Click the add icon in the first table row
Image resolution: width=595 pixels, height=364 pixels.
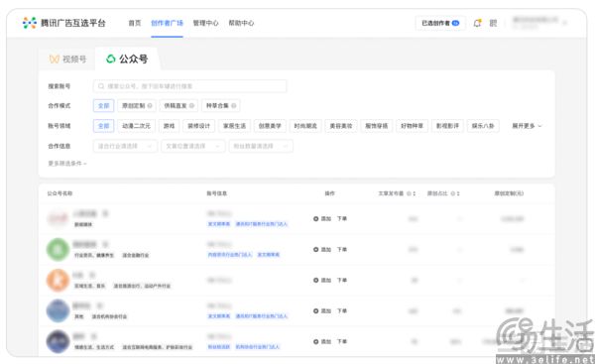[315, 218]
